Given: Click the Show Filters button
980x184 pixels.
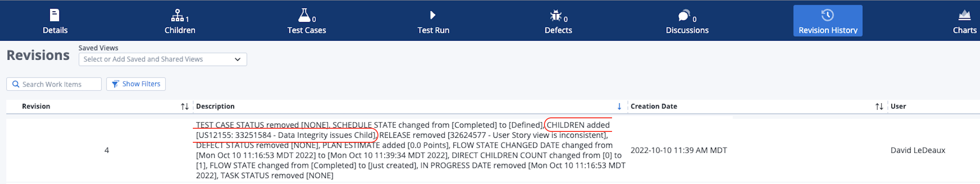Looking at the screenshot, I should click(136, 84).
